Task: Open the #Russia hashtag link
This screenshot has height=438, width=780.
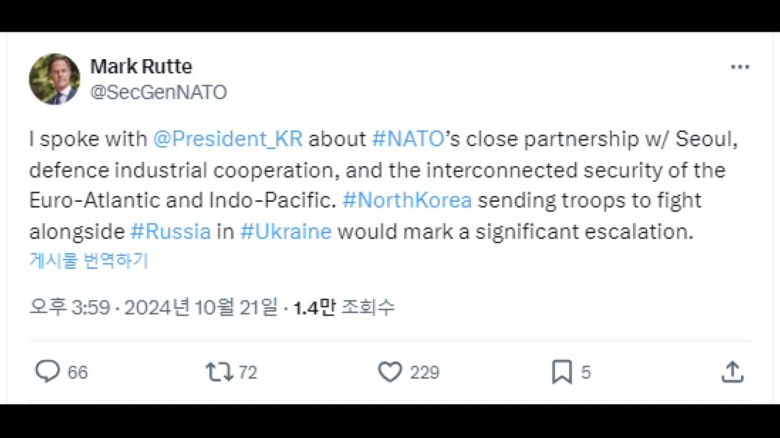Action: tap(170, 232)
